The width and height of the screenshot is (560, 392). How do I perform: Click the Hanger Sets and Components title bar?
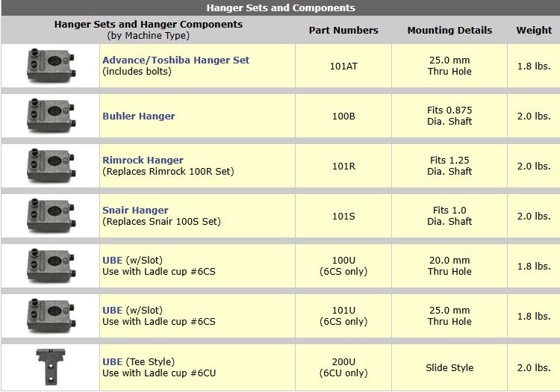pos(280,8)
